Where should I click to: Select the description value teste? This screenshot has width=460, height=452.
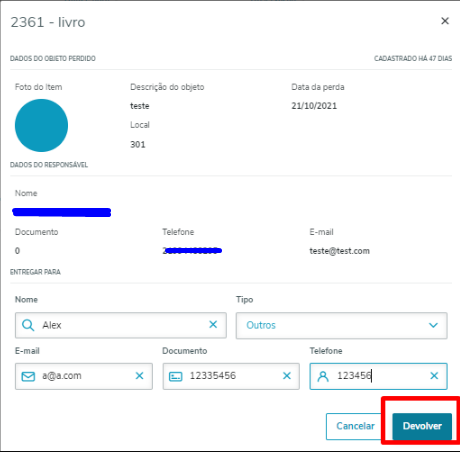[140, 106]
